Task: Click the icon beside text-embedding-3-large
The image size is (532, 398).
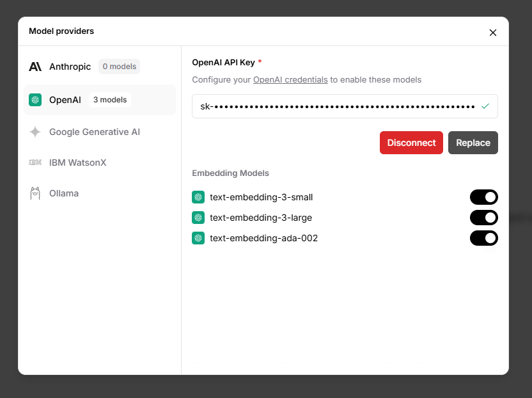Action: (198, 218)
